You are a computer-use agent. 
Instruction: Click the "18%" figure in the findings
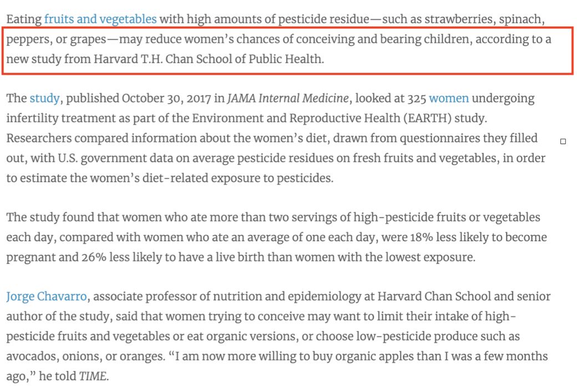point(434,237)
